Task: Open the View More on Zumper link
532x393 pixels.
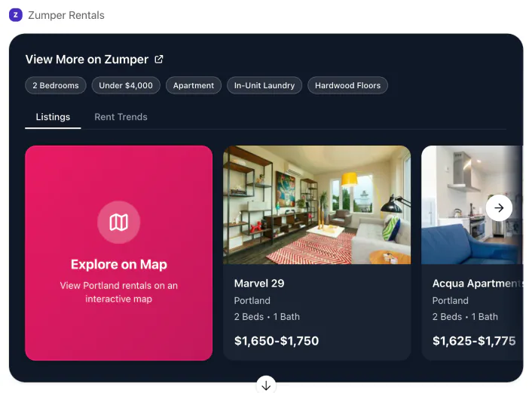Action: tap(87, 60)
